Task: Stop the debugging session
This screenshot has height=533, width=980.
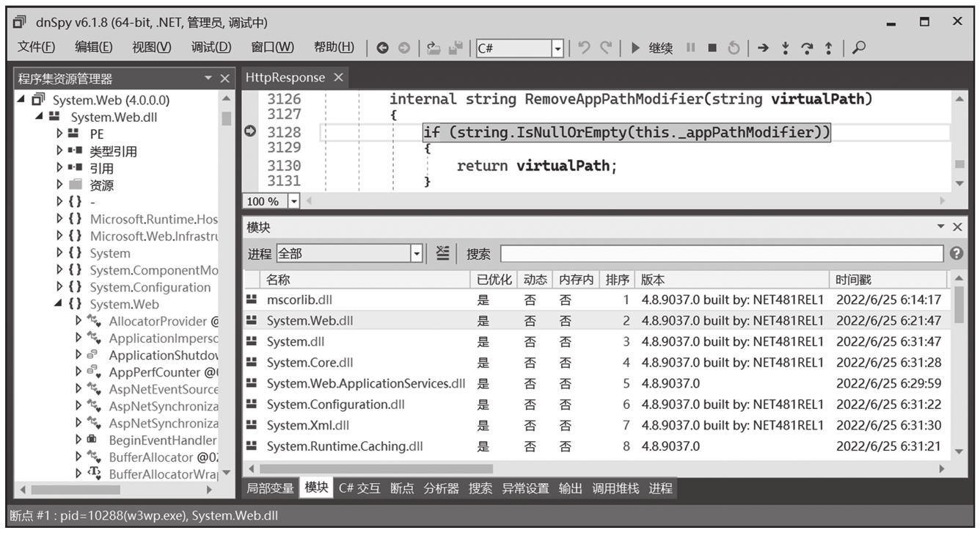Action: [712, 48]
